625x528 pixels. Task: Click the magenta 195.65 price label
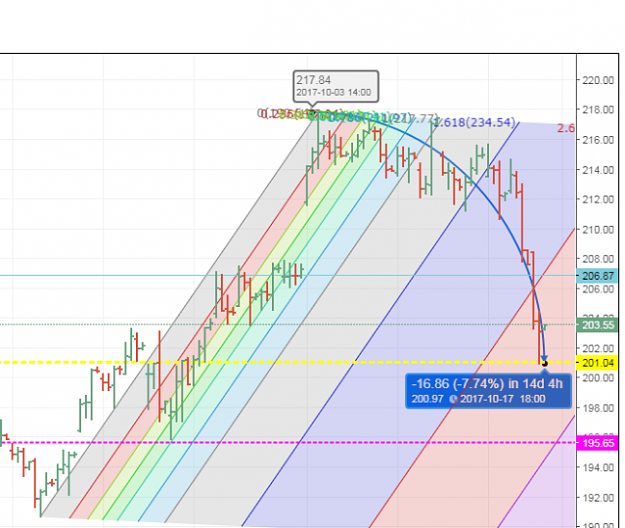597,443
